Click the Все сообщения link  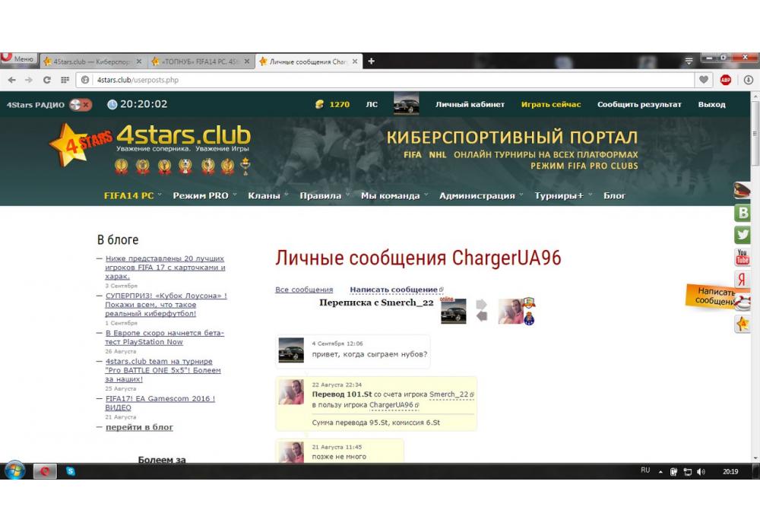pyautogui.click(x=304, y=290)
